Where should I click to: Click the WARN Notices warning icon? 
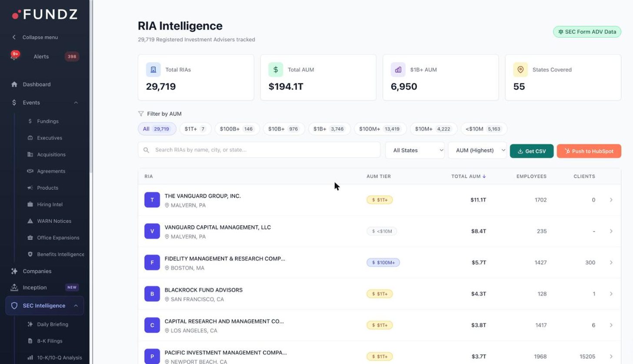pos(30,221)
